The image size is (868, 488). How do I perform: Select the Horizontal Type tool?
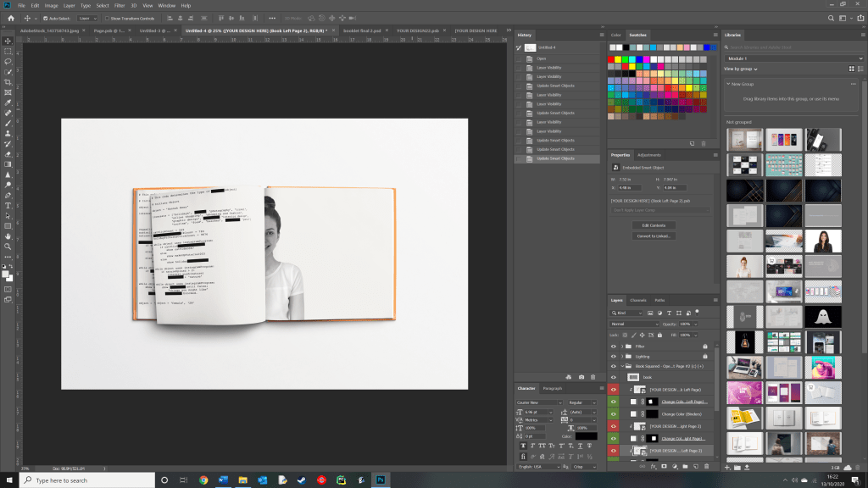click(8, 205)
